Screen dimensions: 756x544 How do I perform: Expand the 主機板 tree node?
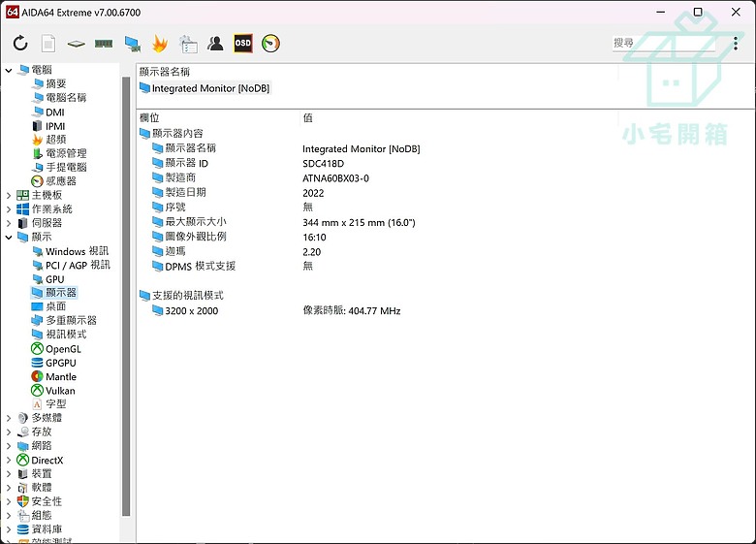(9, 195)
